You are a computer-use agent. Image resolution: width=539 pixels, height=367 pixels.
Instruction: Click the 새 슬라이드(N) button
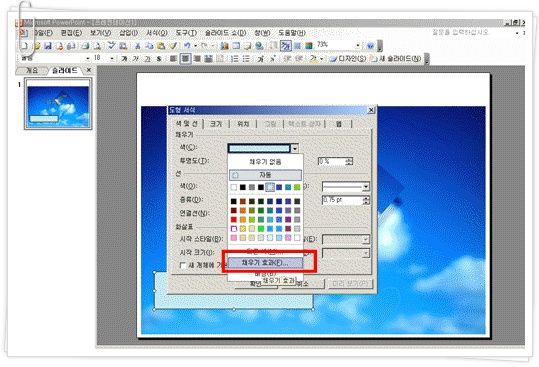(x=396, y=59)
